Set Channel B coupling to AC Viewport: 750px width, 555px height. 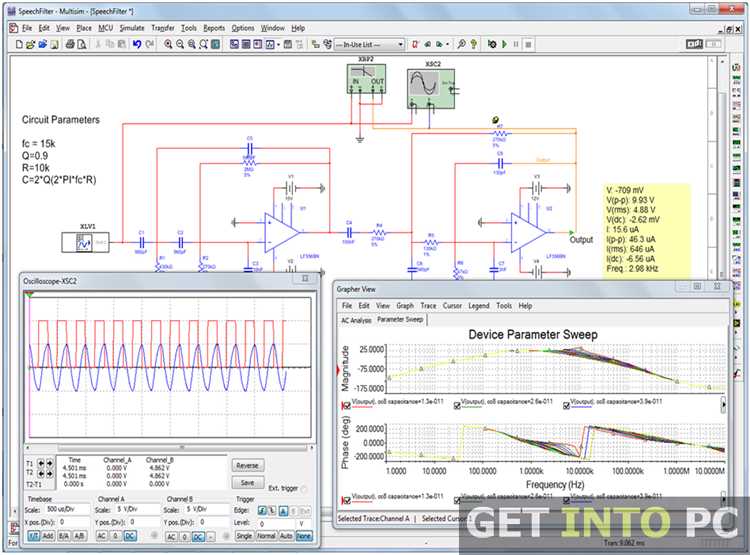pos(171,537)
